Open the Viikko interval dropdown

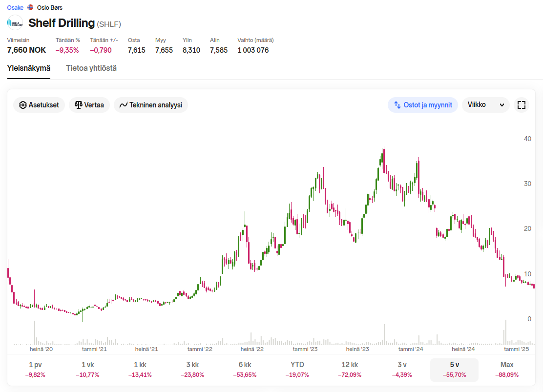tap(485, 105)
